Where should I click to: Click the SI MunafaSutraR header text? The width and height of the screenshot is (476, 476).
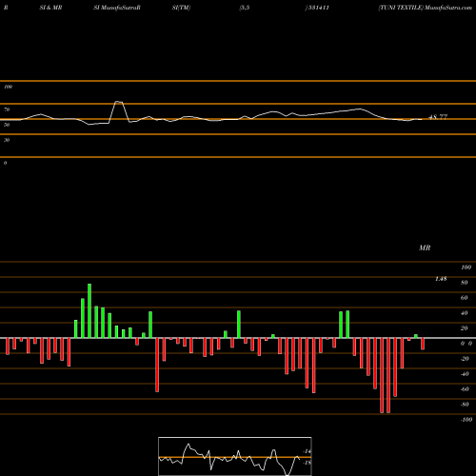(117, 8)
